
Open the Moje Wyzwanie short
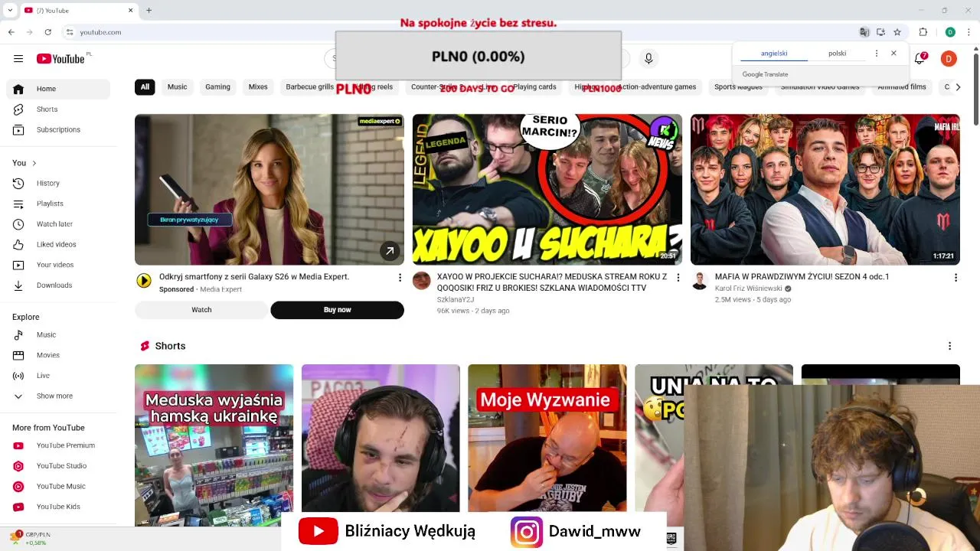click(x=547, y=438)
